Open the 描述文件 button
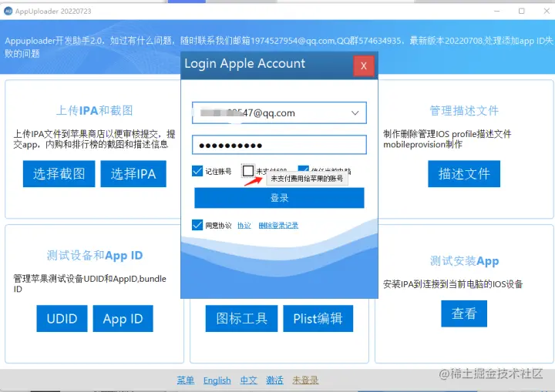The image size is (555, 392). tap(464, 174)
